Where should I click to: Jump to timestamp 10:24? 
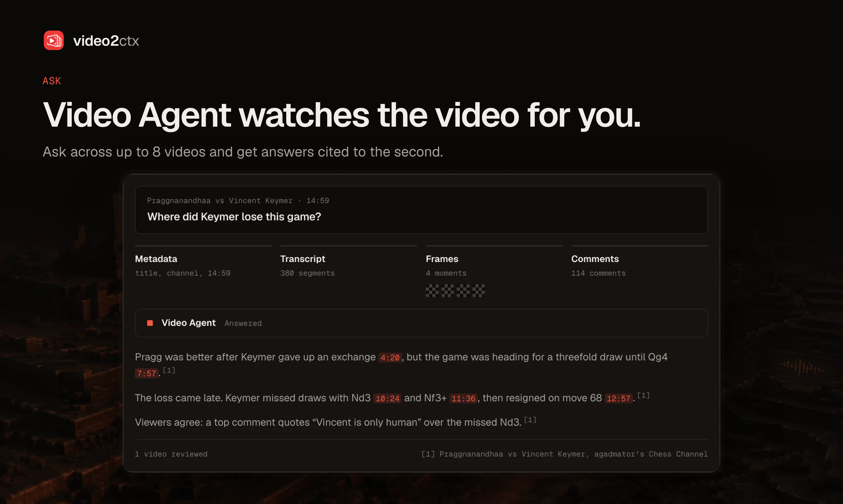pos(387,398)
